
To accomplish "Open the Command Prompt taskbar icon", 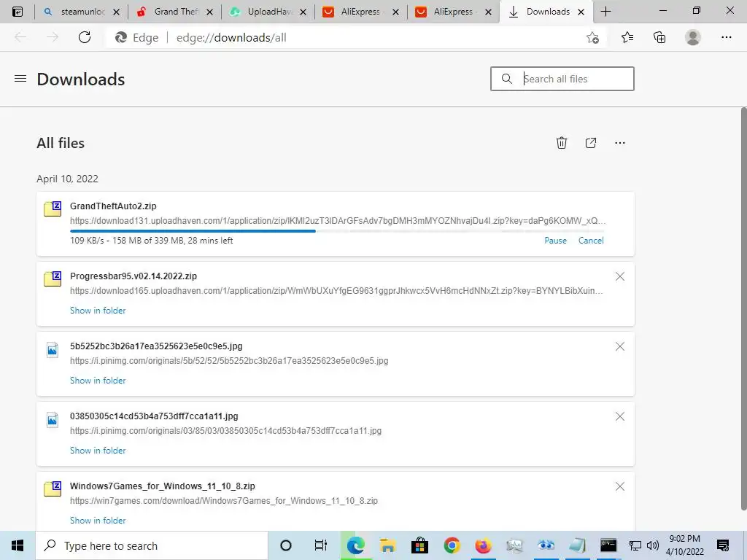I will [x=608, y=545].
